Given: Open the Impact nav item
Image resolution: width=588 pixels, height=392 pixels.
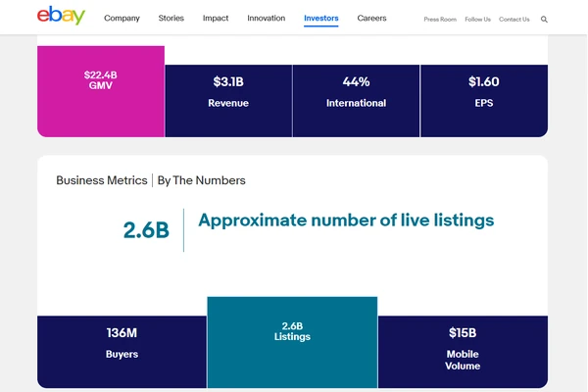Looking at the screenshot, I should (216, 18).
